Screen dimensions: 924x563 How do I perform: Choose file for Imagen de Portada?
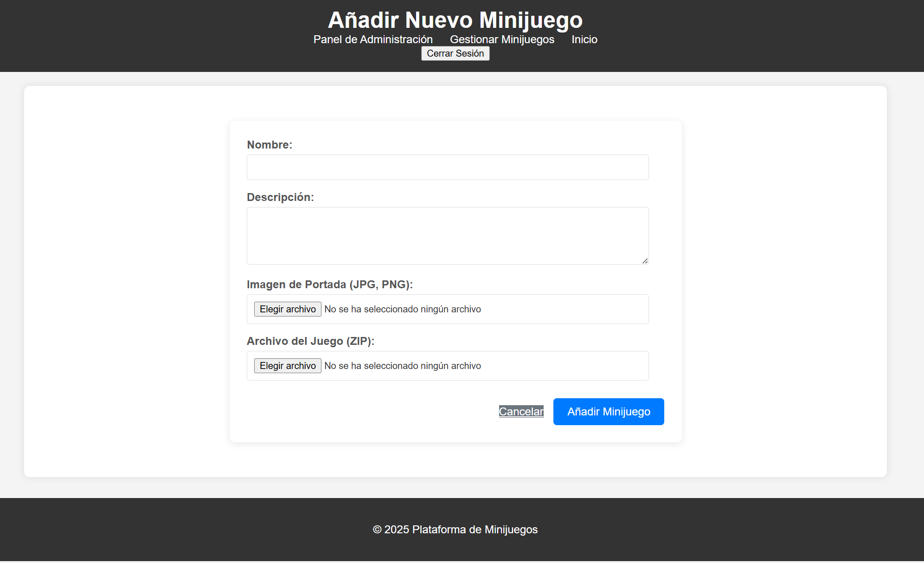pos(288,309)
